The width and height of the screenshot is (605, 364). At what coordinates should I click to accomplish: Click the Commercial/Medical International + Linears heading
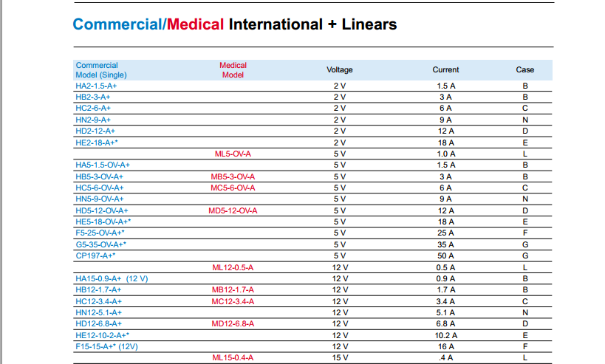[234, 24]
